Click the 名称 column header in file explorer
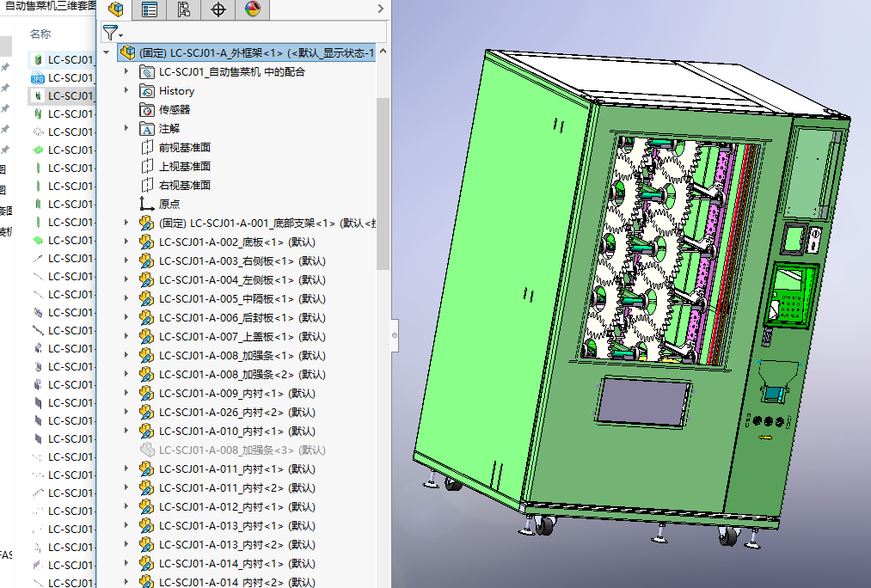 point(40,34)
